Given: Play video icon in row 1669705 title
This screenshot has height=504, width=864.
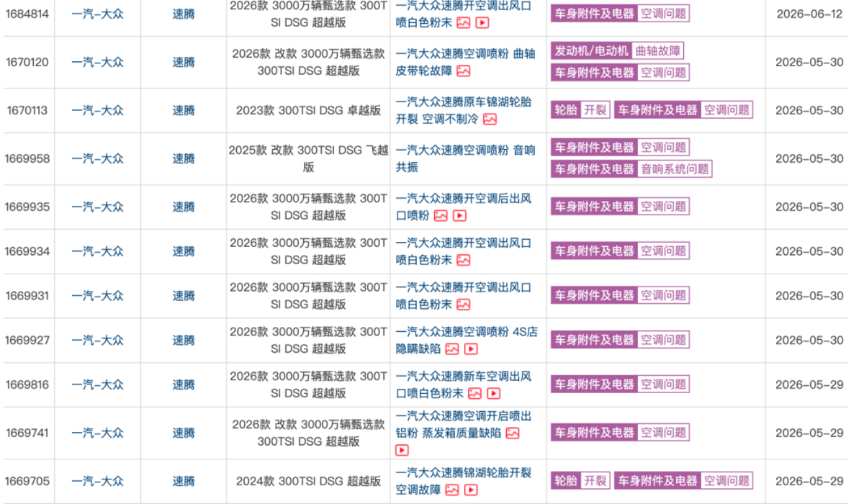Looking at the screenshot, I should 471,490.
